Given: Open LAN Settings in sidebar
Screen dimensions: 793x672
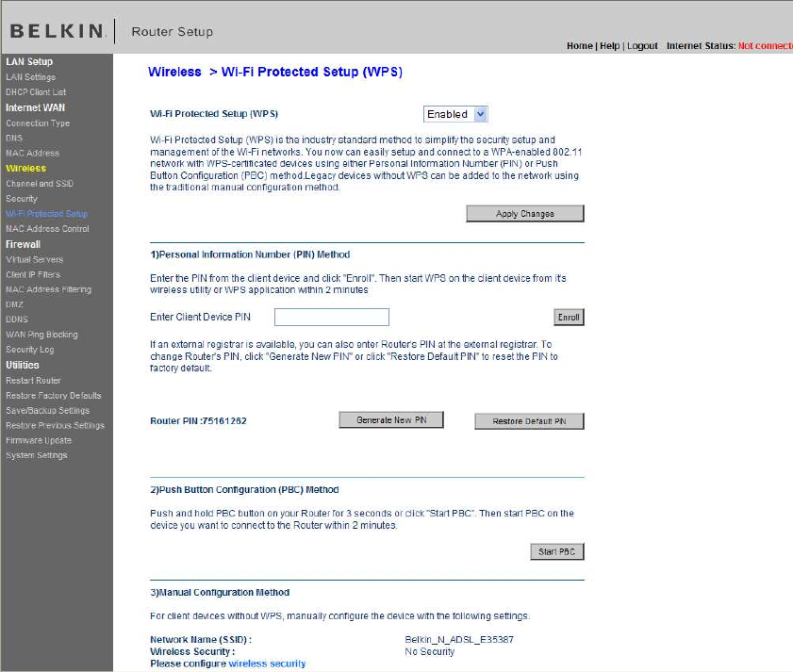Looking at the screenshot, I should click(31, 77).
